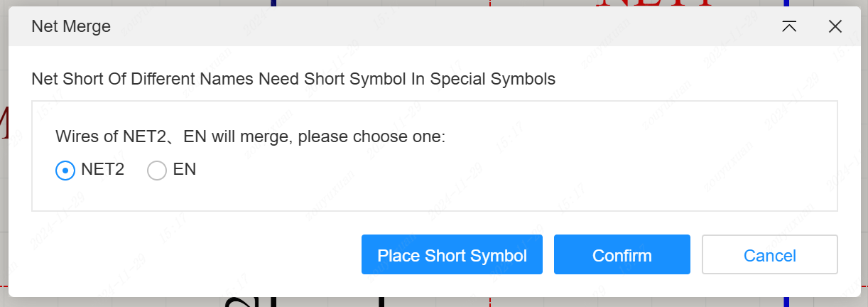Click the black vertical line below dialog
868x307 pixels.
pyautogui.click(x=381, y=302)
